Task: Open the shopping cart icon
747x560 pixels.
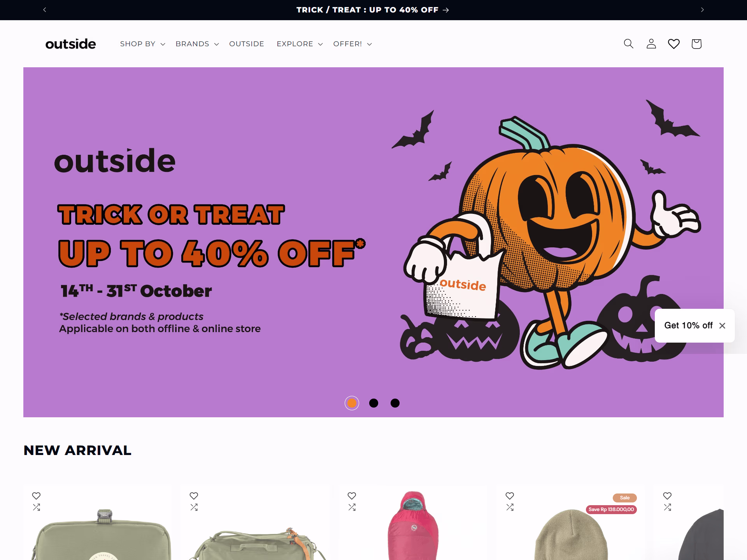Action: click(696, 44)
